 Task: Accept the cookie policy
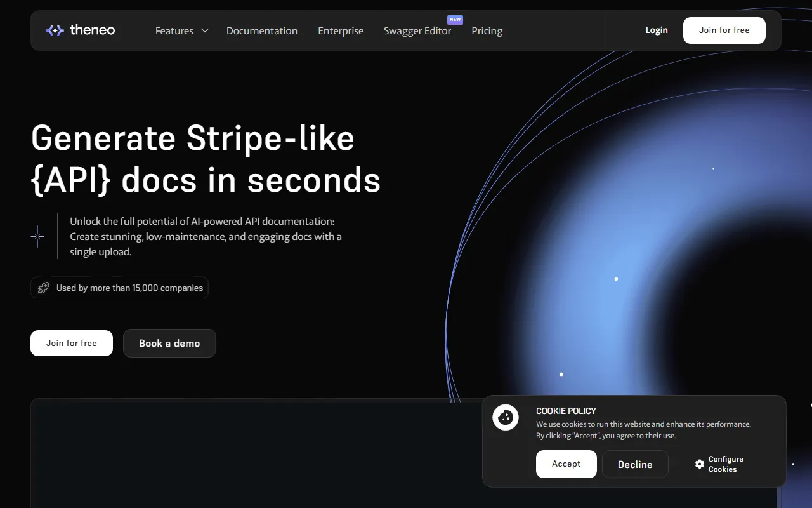566,464
